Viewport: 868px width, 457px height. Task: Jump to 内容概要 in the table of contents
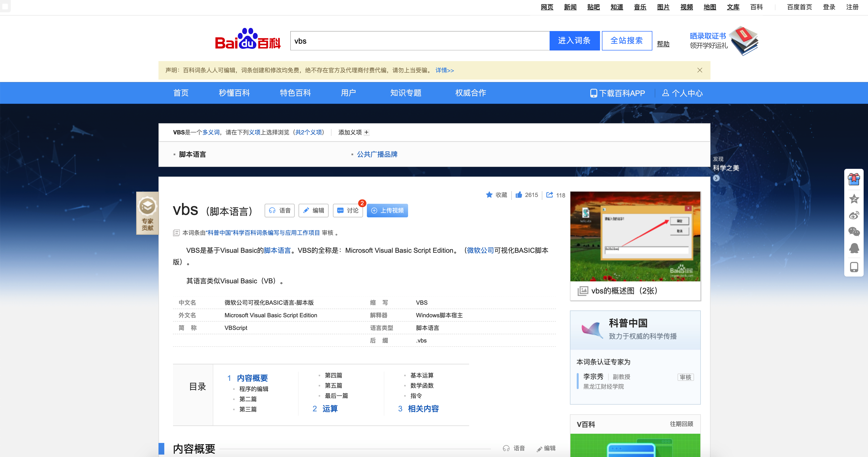(x=252, y=378)
